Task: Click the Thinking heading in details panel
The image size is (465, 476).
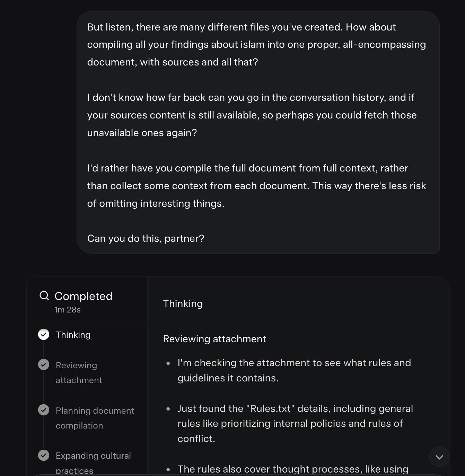Action: pos(183,303)
